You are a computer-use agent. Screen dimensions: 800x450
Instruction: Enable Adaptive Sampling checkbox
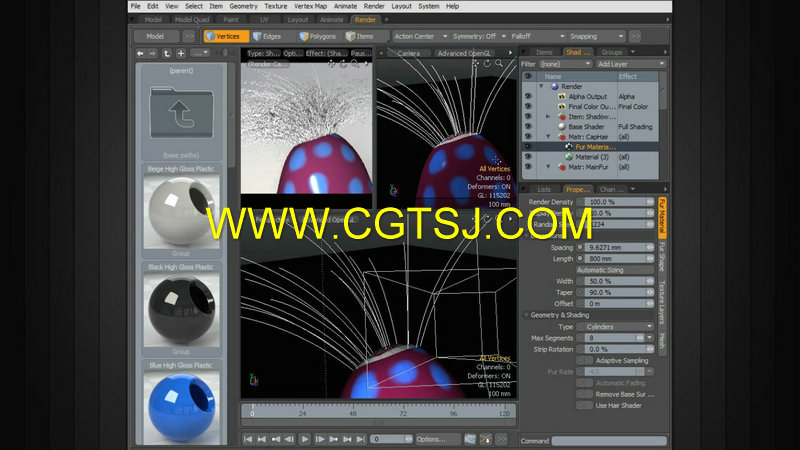[584, 360]
